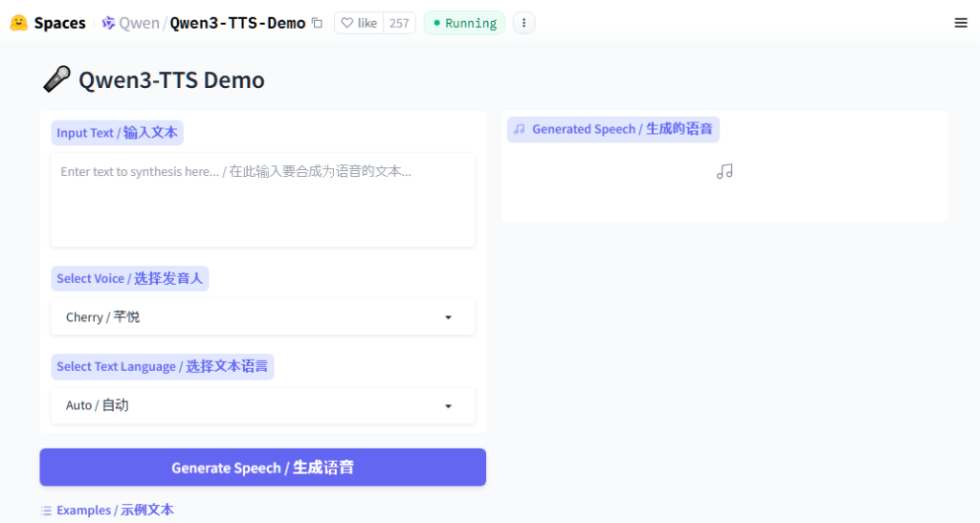This screenshot has width=980, height=523.
Task: Copy the space name with copy icon
Action: pos(318,23)
